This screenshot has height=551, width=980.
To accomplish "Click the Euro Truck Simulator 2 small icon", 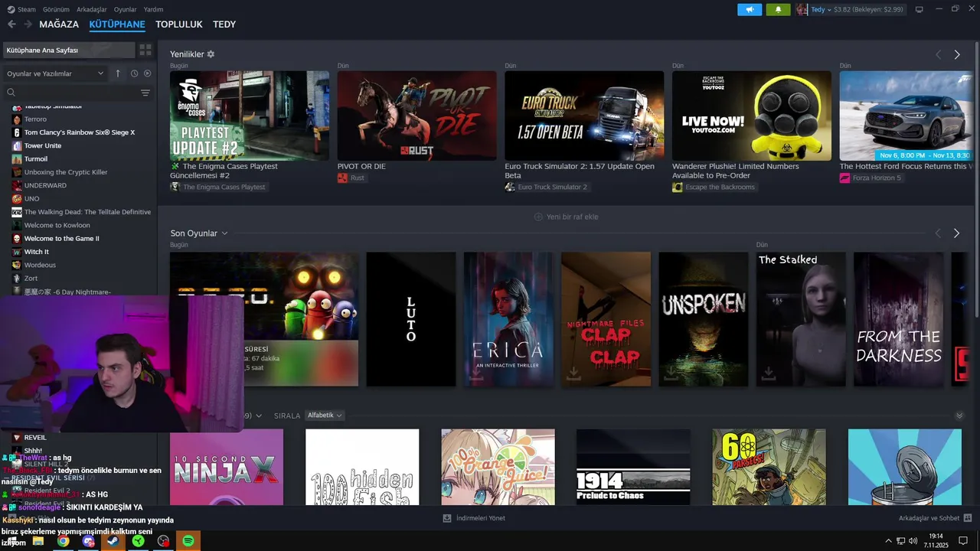I will coord(510,187).
